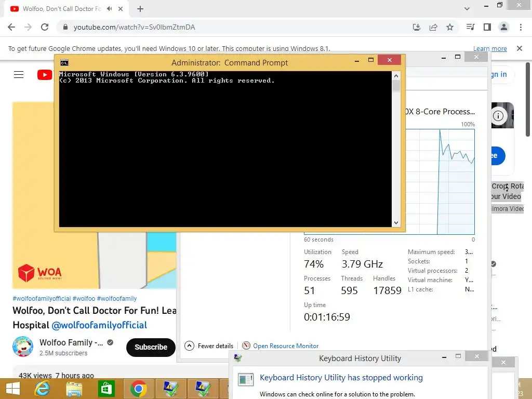Image resolution: width=532 pixels, height=399 pixels.
Task: Toggle Chrome side panel
Action: click(x=487, y=27)
